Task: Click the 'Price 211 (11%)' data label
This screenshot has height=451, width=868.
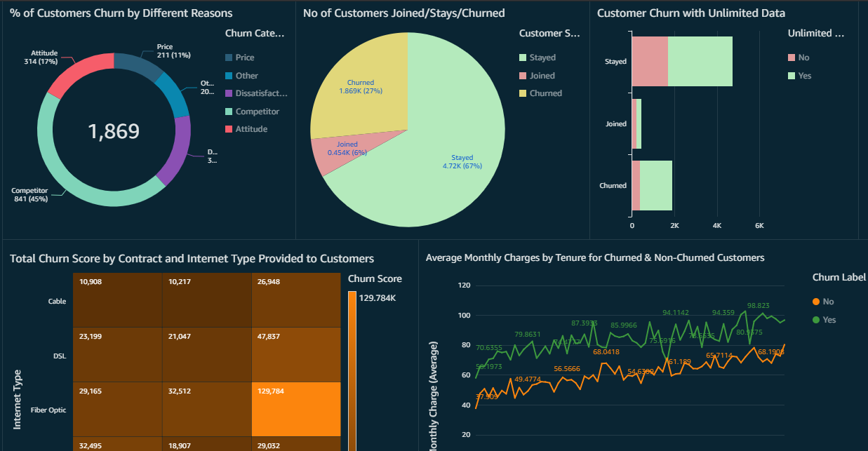Action: click(173, 51)
